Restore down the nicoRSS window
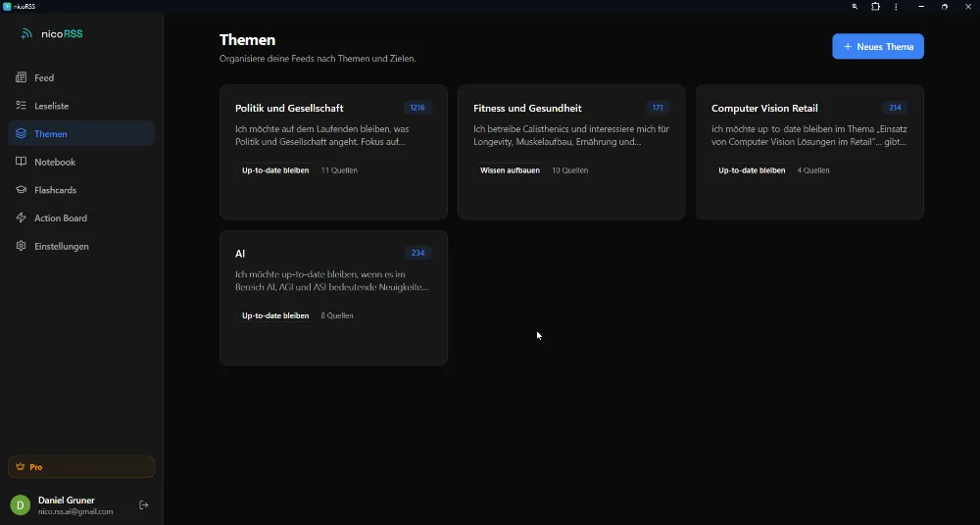980x525 pixels. click(945, 6)
